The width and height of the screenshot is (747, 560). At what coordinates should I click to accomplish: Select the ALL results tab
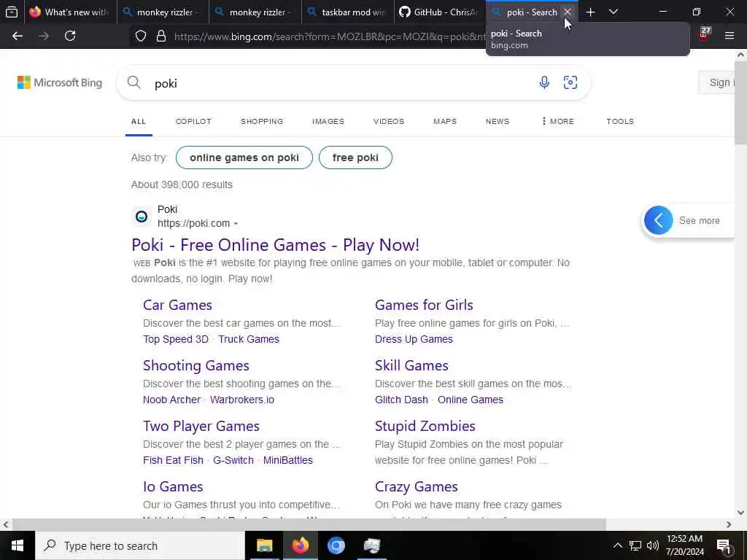(139, 122)
